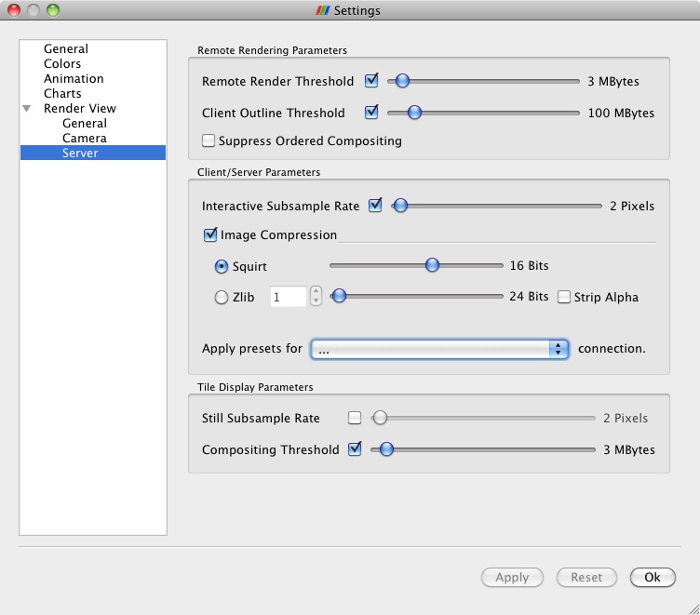
Task: Open the Apply presets for dropdown
Action: point(439,349)
